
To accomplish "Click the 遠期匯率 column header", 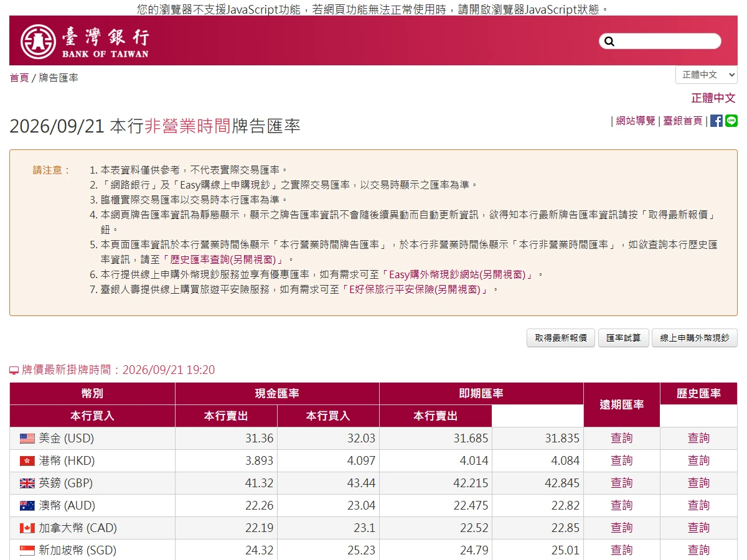I will [x=621, y=405].
